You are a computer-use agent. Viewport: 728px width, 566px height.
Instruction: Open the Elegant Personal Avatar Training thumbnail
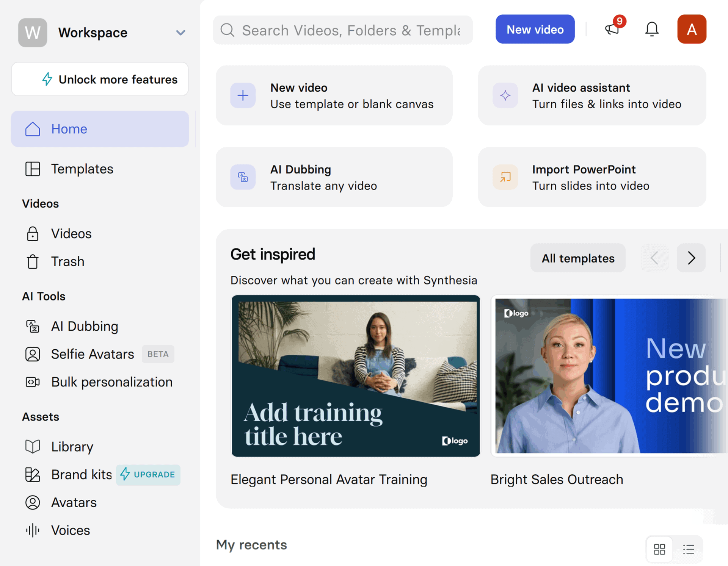[x=356, y=376]
